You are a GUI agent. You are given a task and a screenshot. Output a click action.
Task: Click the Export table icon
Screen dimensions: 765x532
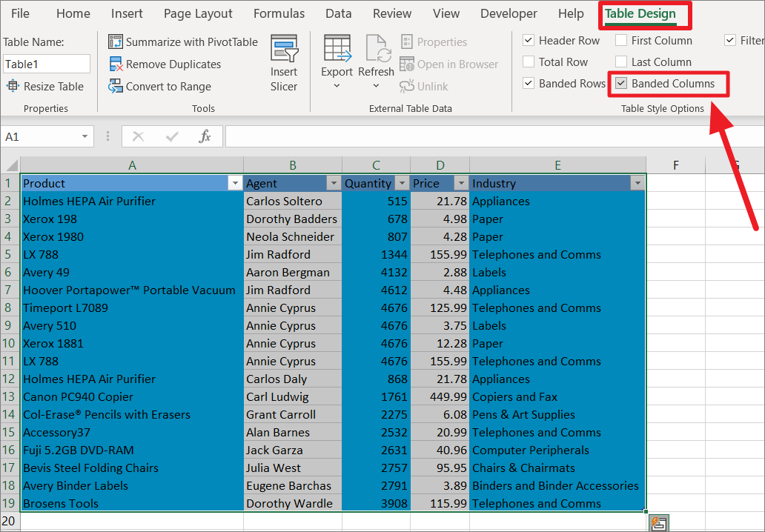click(337, 48)
